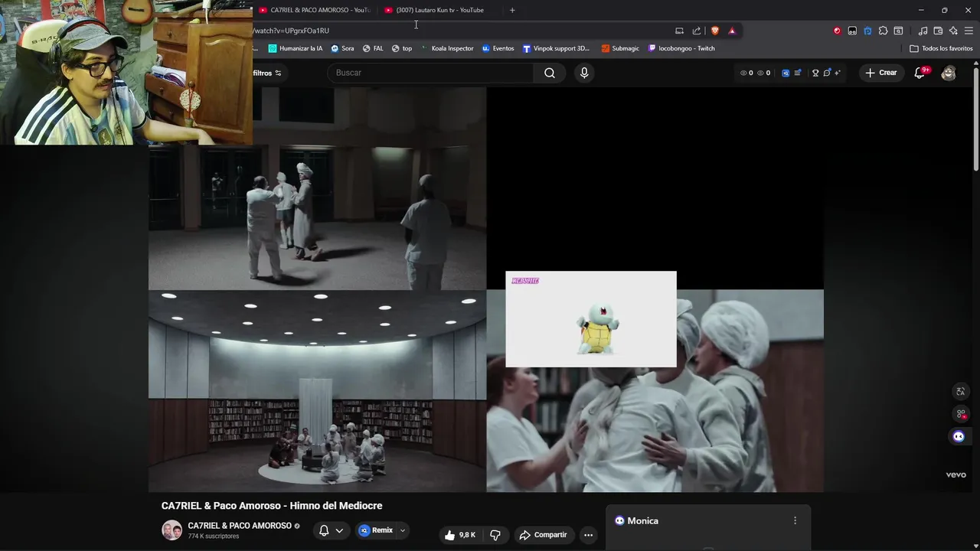Start voice search with microphone icon

point(584,73)
